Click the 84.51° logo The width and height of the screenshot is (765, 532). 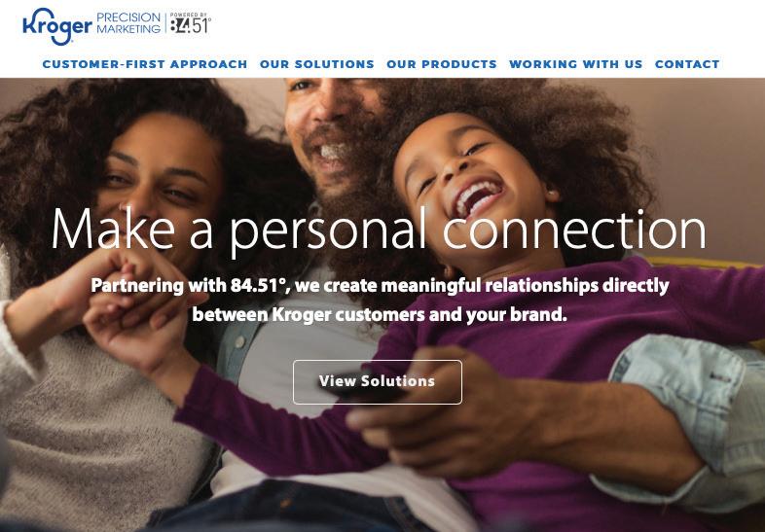(190, 25)
